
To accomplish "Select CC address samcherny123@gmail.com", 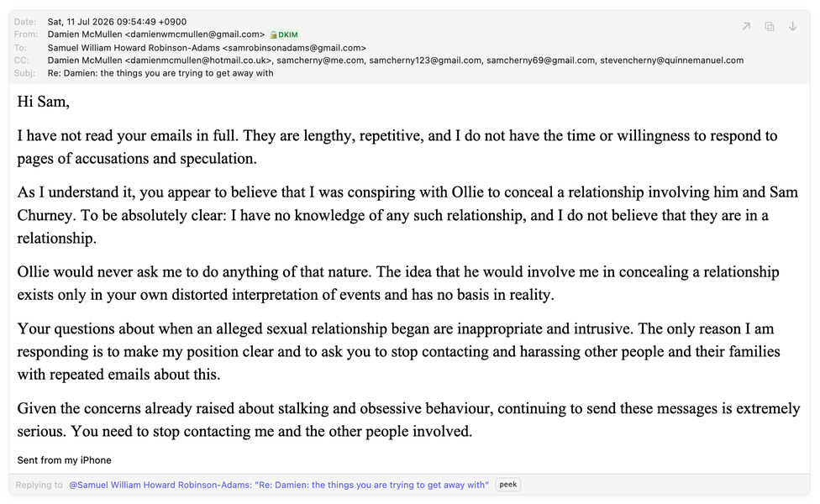I will 425,60.
